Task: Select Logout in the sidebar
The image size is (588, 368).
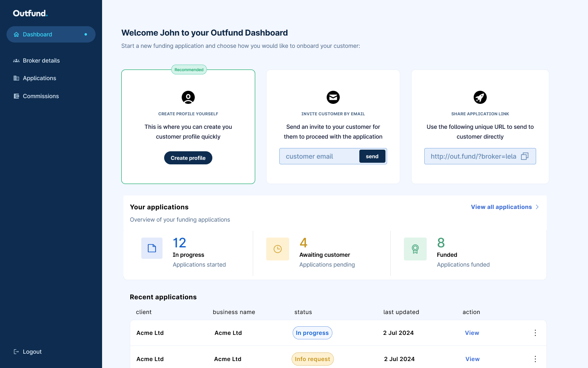Action: [x=32, y=352]
